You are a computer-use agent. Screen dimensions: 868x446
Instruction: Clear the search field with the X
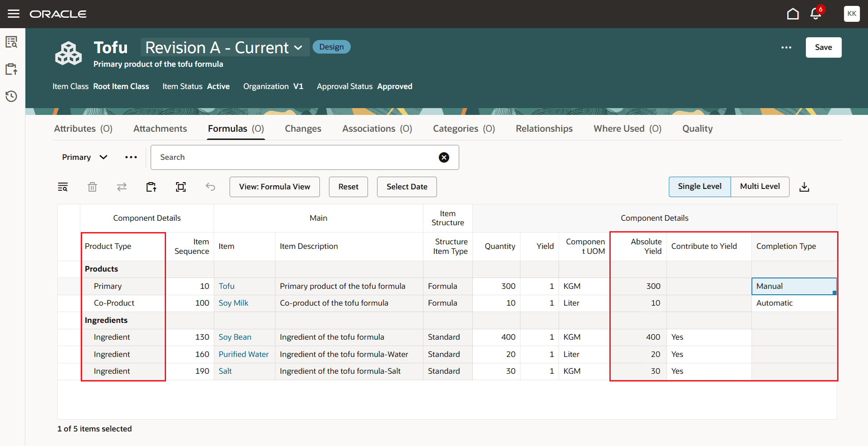(443, 157)
